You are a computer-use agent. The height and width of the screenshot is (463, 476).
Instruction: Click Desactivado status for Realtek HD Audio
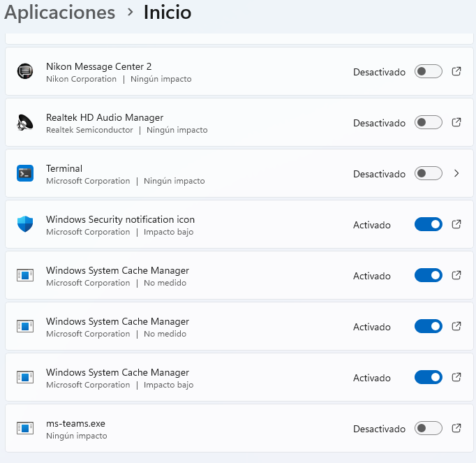coord(379,123)
